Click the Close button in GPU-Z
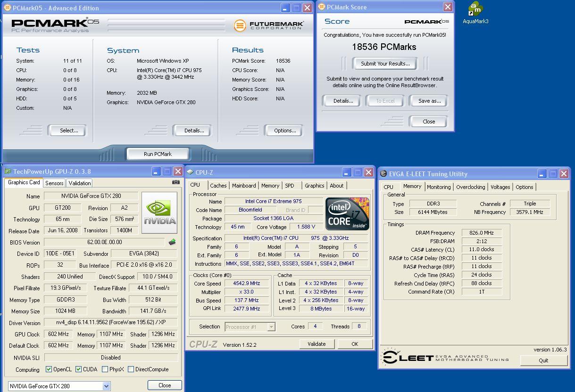 (165, 385)
